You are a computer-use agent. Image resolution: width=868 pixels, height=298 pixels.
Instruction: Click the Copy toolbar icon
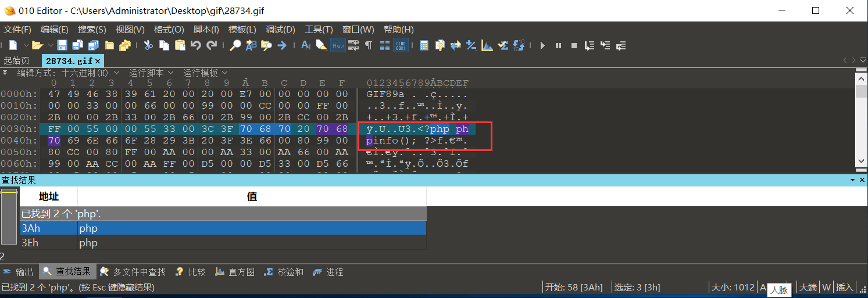pyautogui.click(x=164, y=45)
